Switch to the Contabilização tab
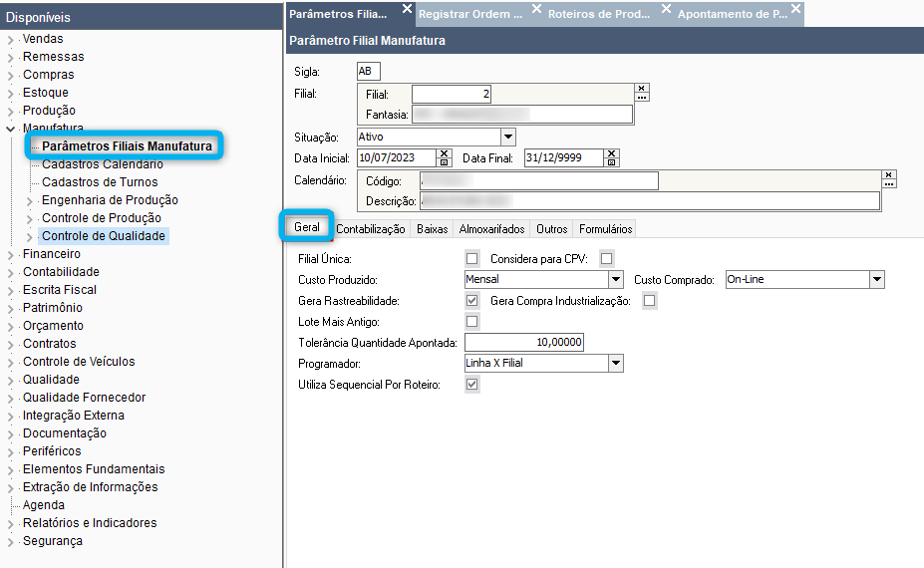Viewport: 924px width, 568px height. click(371, 228)
